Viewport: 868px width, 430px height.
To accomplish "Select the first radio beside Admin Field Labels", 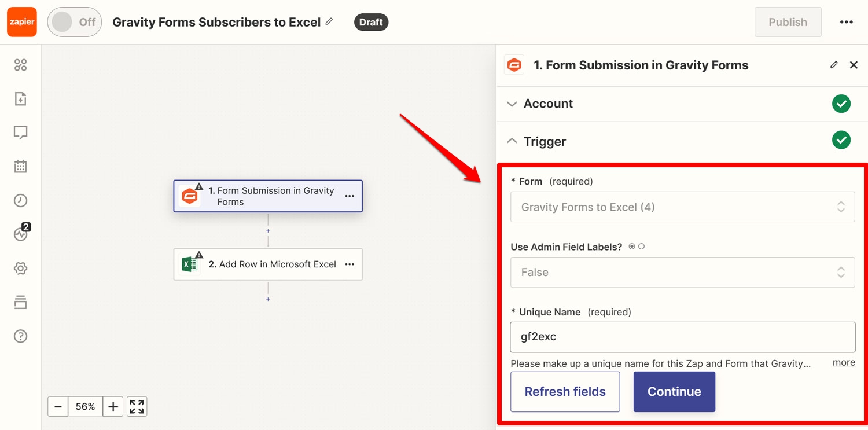I will pos(632,247).
